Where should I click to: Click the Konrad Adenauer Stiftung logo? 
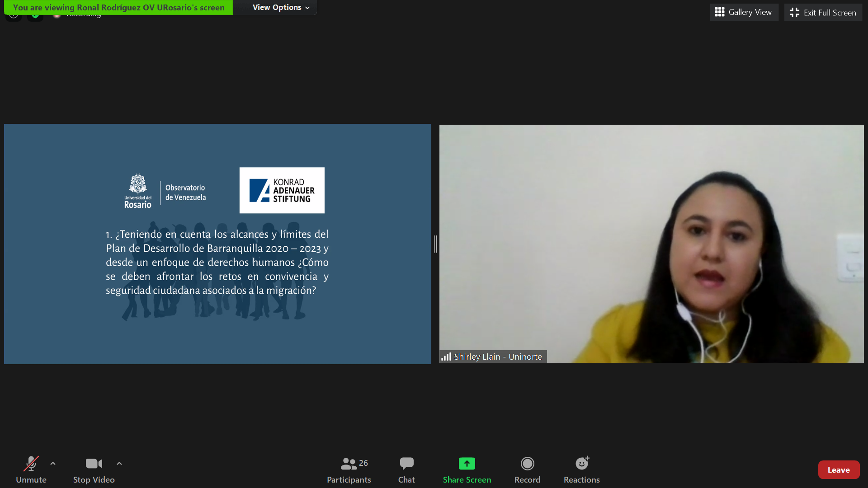(282, 190)
